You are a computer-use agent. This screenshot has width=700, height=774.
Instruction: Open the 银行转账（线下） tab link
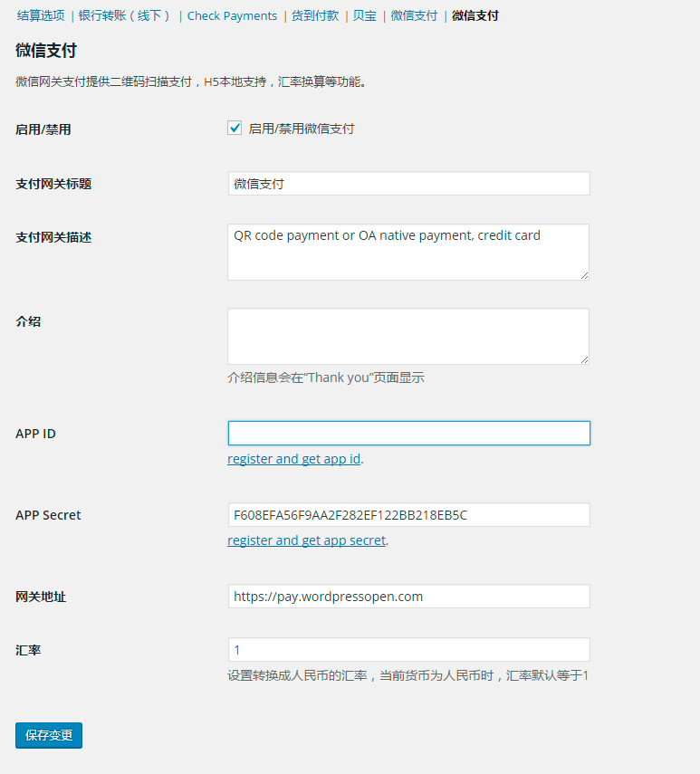125,15
